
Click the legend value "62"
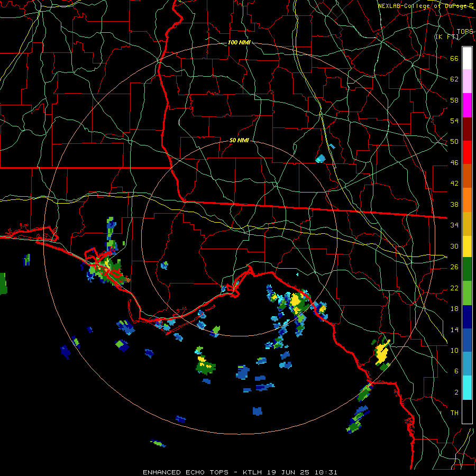[x=454, y=79]
